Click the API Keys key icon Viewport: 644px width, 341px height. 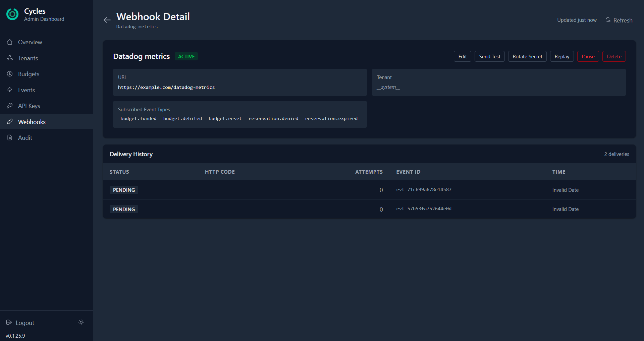pyautogui.click(x=10, y=106)
